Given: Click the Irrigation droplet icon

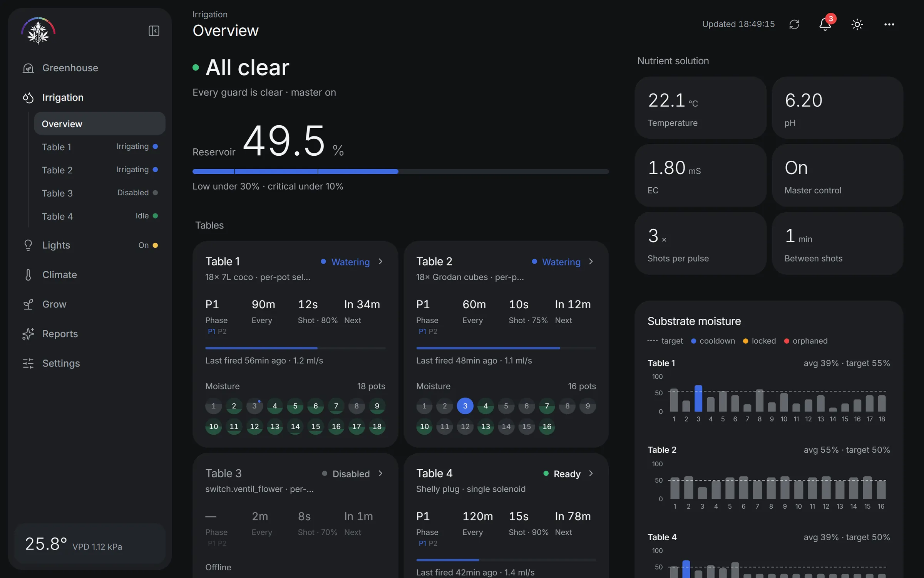Looking at the screenshot, I should [x=28, y=97].
